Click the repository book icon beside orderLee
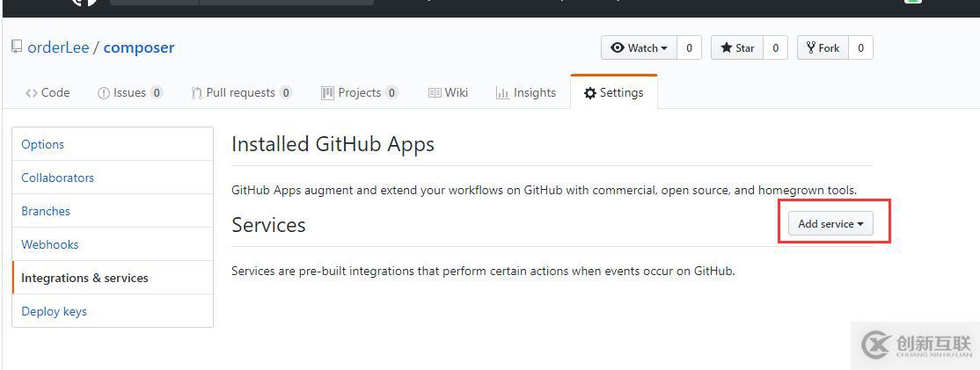The height and width of the screenshot is (370, 980). [17, 47]
